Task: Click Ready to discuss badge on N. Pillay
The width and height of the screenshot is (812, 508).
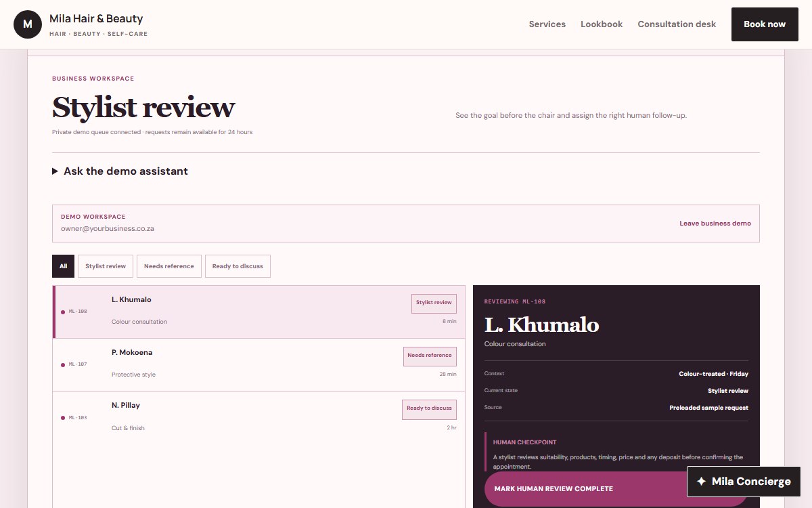Action: point(429,409)
